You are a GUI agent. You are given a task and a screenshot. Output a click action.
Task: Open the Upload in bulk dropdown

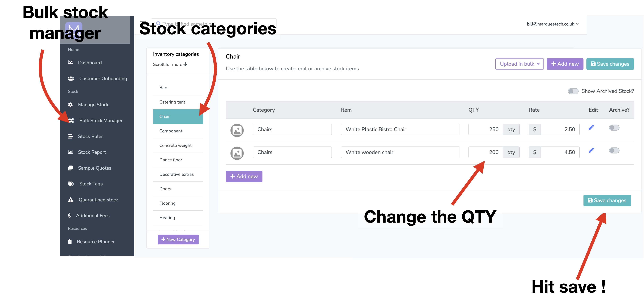519,64
